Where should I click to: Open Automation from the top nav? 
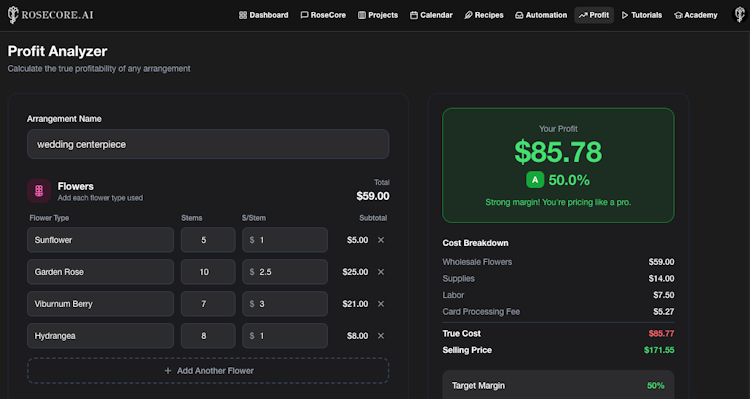click(x=541, y=15)
